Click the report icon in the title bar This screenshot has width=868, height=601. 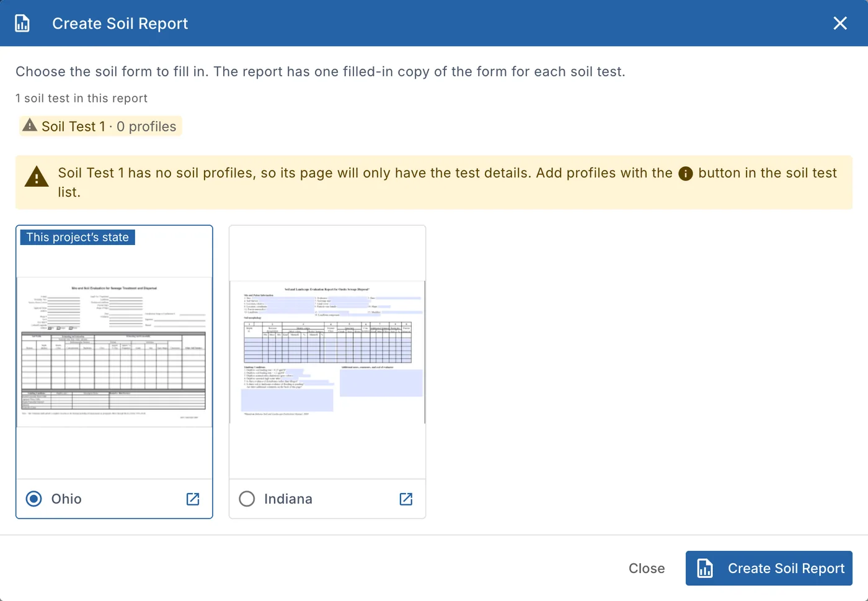click(22, 24)
